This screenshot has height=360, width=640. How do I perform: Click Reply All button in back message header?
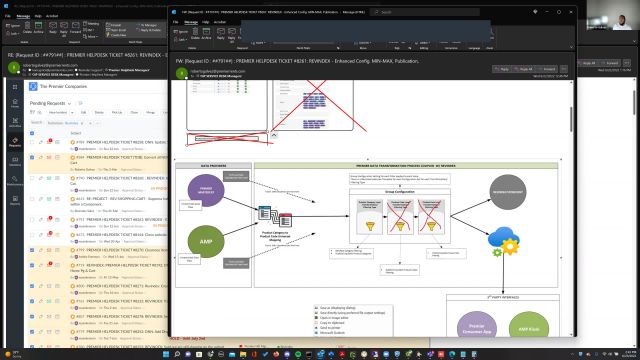[587, 63]
